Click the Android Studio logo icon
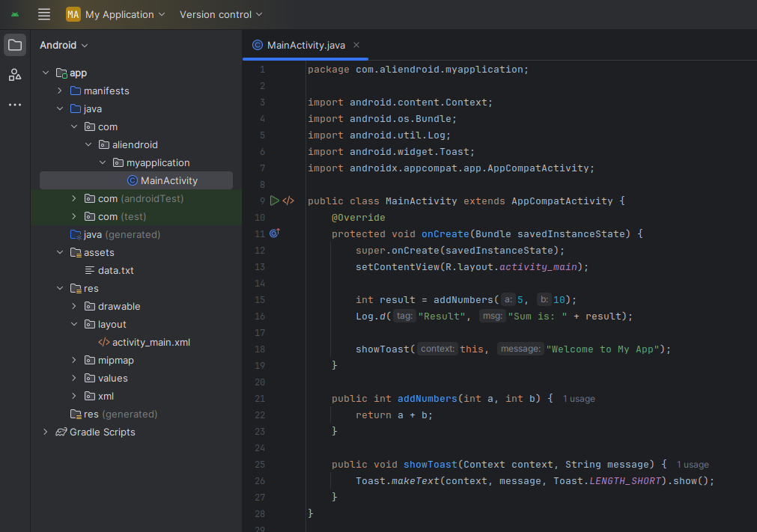 pos(15,14)
